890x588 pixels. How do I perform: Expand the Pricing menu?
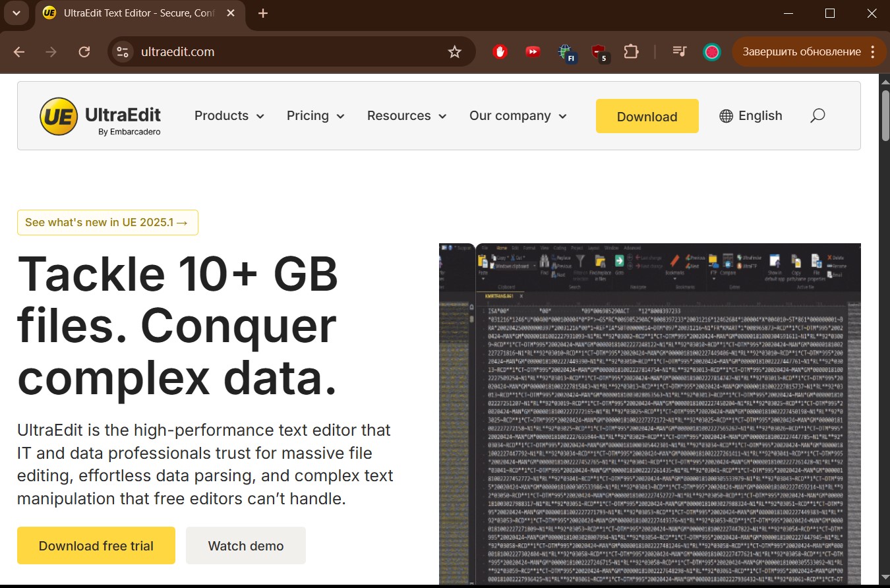pos(316,116)
